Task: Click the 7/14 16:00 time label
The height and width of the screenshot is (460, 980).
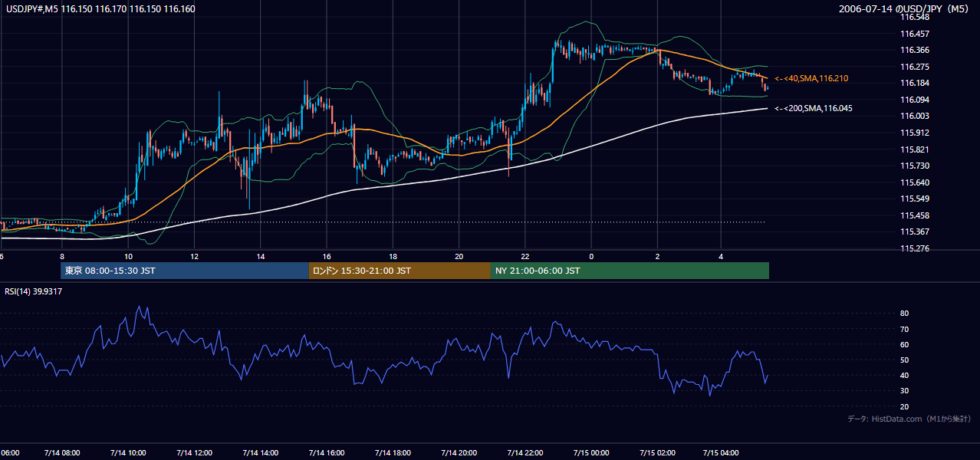Action: [326, 453]
